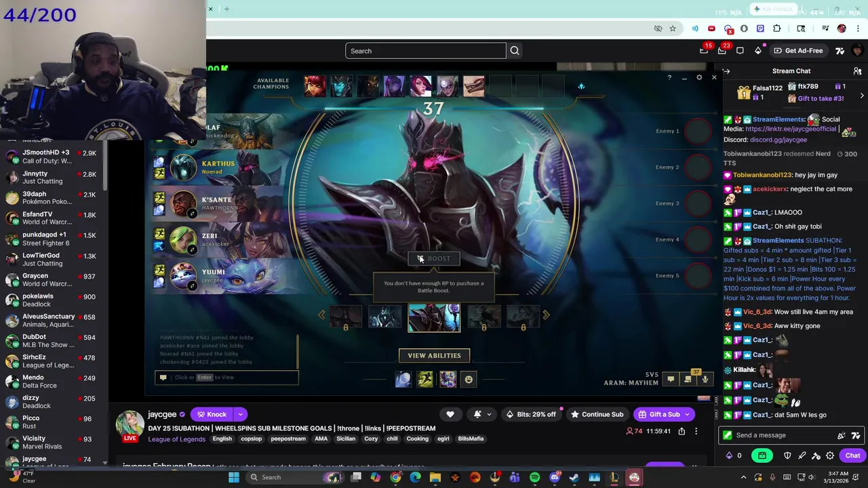The image size is (868, 488).
Task: Open Twitch whispers speech bubble icon
Action: point(740,51)
